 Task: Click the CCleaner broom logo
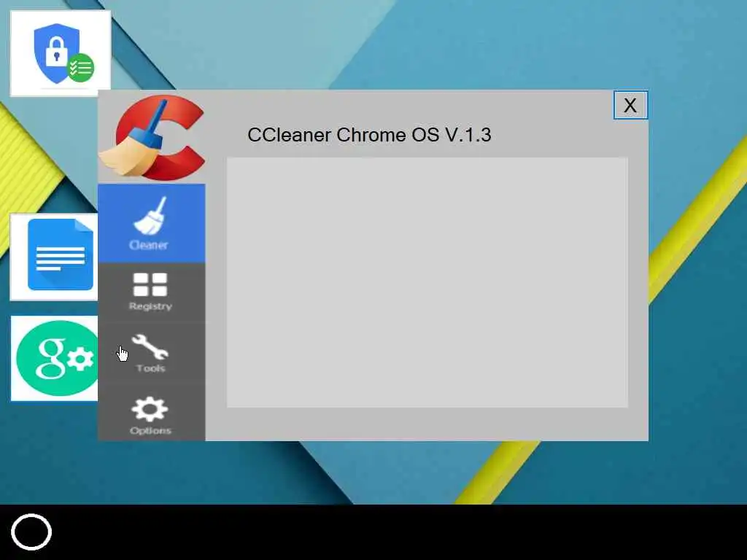coord(152,138)
